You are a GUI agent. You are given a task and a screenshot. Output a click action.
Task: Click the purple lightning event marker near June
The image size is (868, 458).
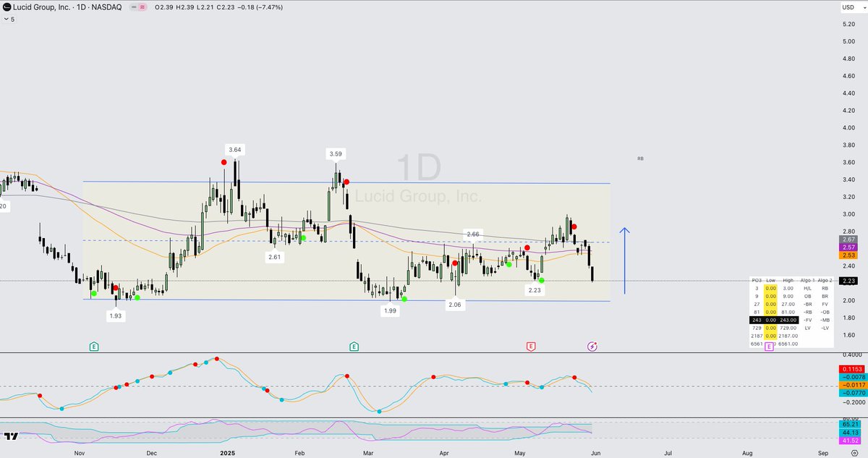point(592,347)
